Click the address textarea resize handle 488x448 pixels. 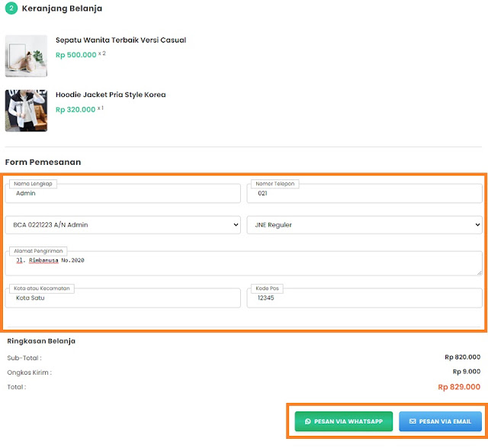pyautogui.click(x=479, y=272)
